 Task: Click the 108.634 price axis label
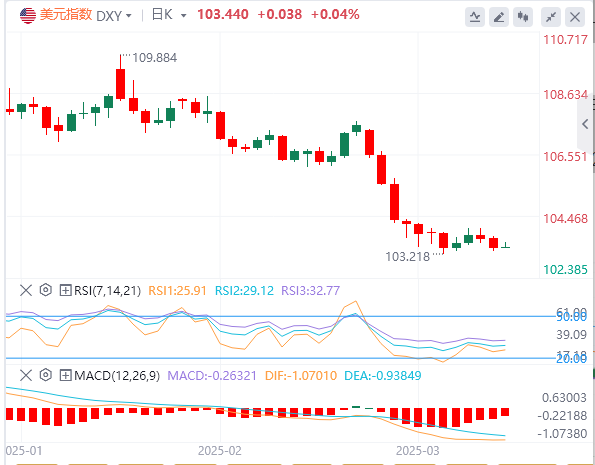[566, 95]
